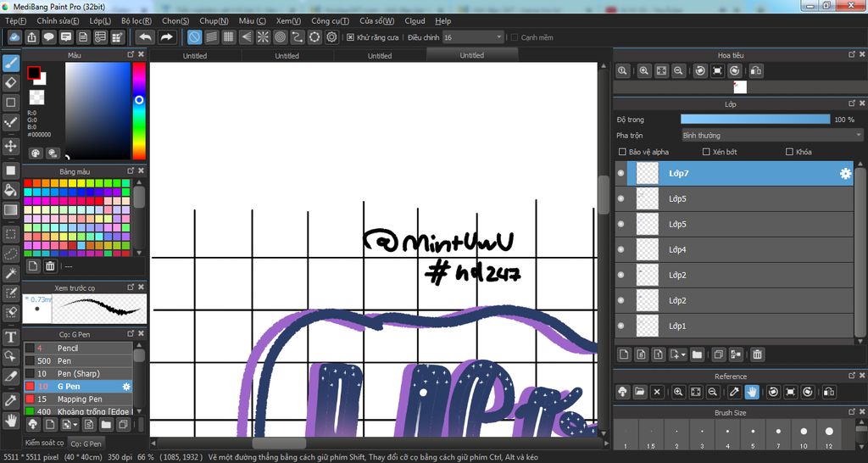Fit navigator view to screen in Hoa tiêu

click(661, 71)
